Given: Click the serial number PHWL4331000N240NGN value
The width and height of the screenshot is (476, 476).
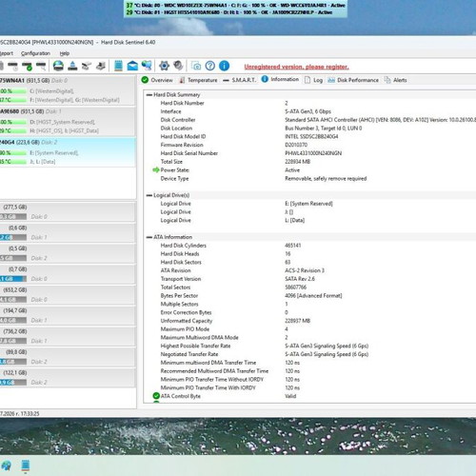Looking at the screenshot, I should (313, 153).
